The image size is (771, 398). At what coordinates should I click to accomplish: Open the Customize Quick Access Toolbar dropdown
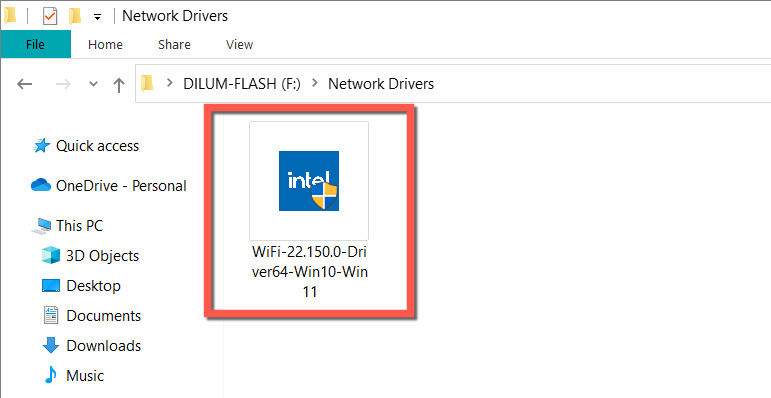(x=97, y=17)
